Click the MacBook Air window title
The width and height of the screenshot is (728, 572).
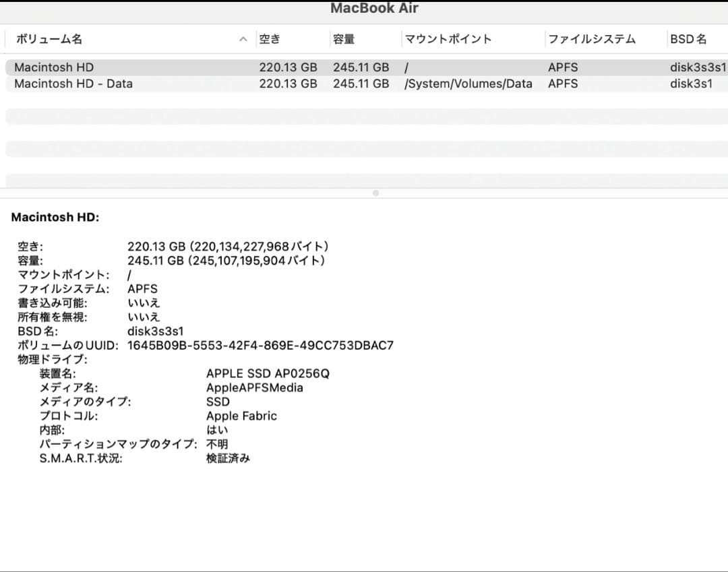tap(374, 9)
